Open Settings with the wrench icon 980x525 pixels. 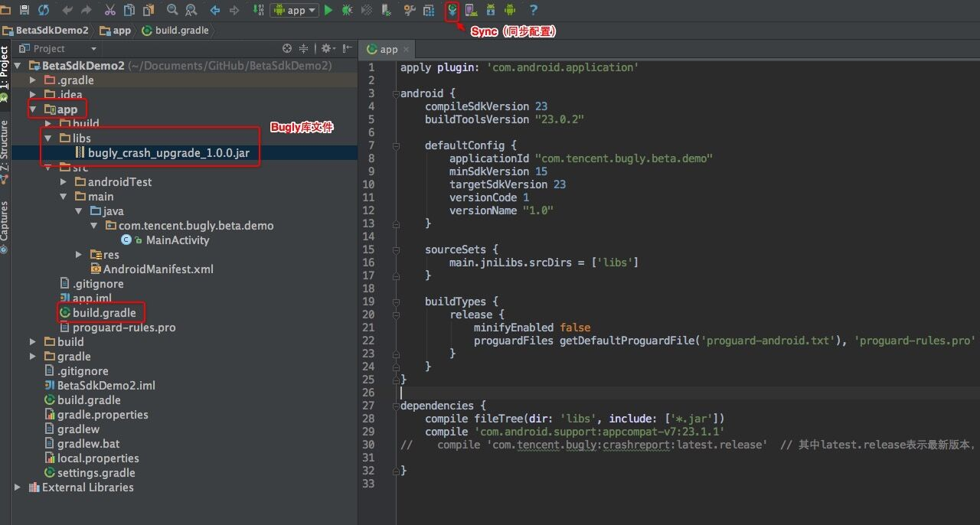coord(410,10)
